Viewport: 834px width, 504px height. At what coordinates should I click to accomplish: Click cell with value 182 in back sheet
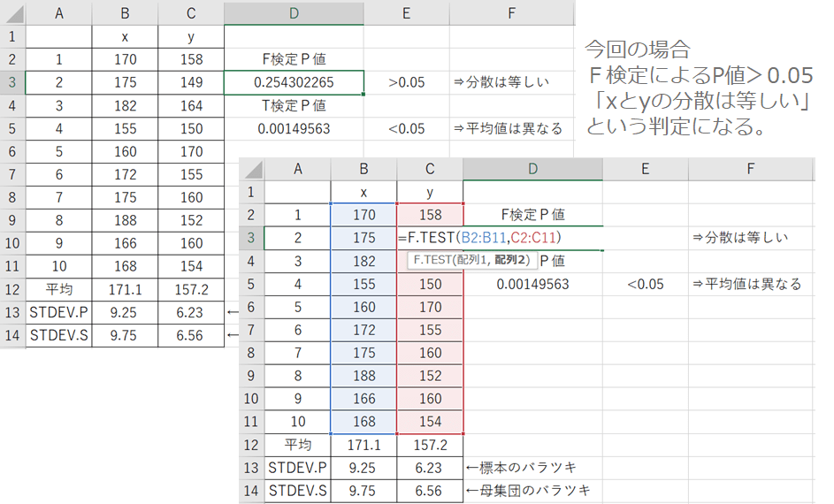[125, 106]
